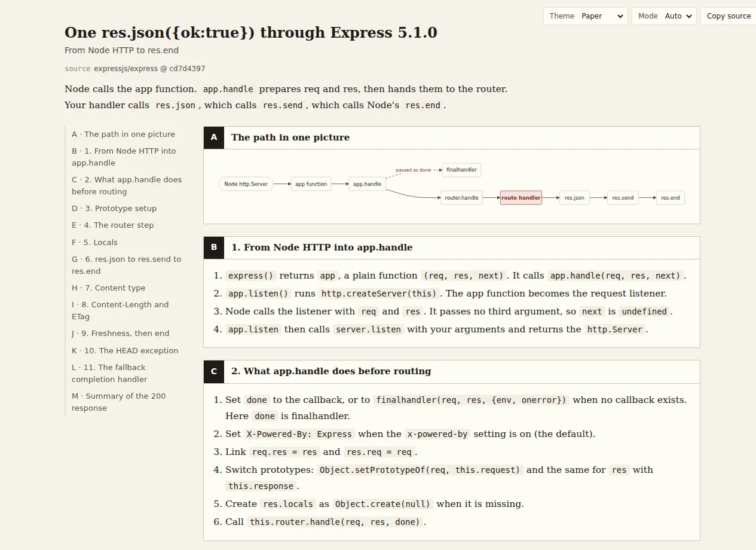Click heading 'The path in one picture'
The image size is (756, 550).
tap(290, 137)
